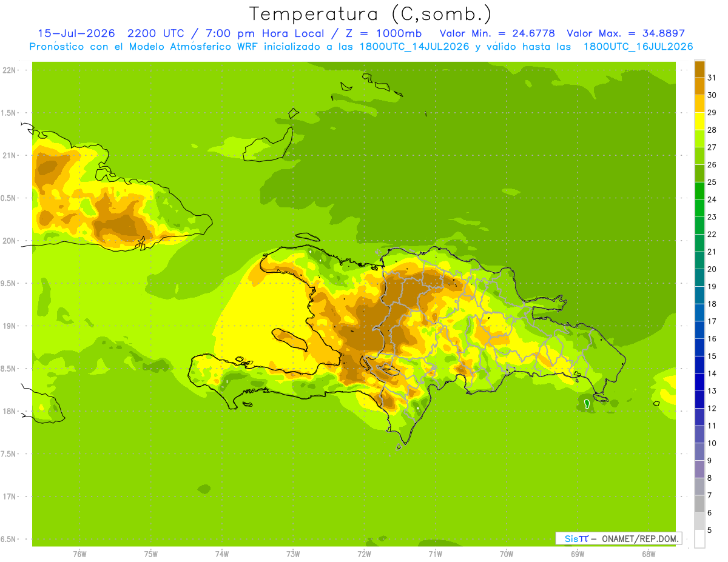Click the 18N latitude axis label
This screenshot has width=728, height=562.
tap(10, 411)
